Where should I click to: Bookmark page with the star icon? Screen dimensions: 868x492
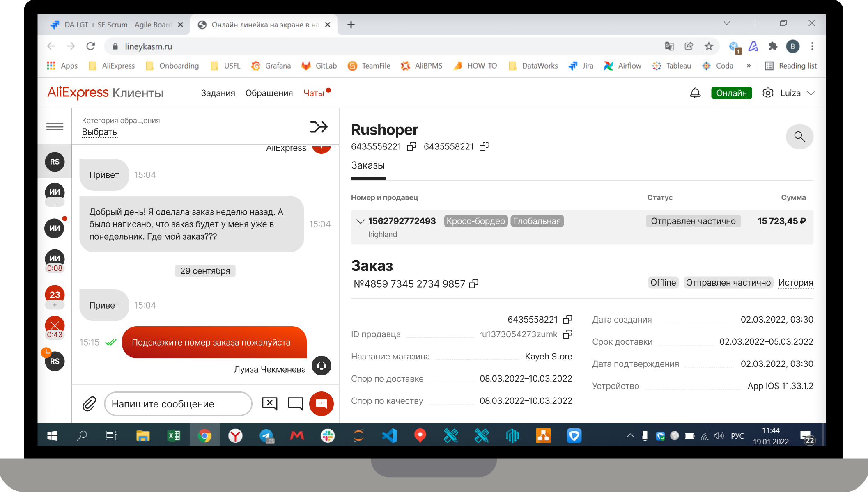[709, 46]
